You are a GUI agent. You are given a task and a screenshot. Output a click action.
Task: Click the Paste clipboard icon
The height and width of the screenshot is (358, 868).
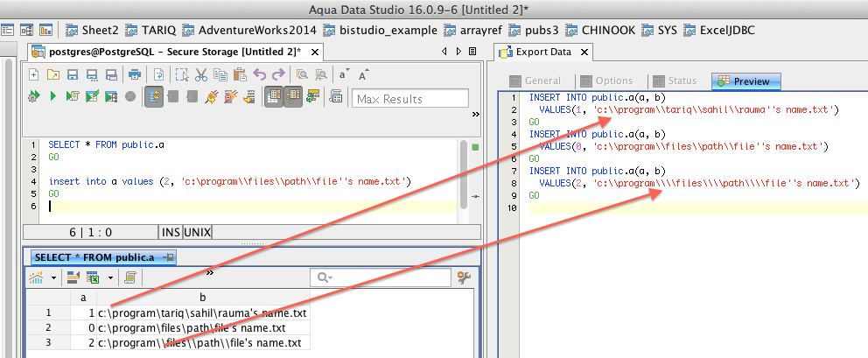[x=240, y=74]
